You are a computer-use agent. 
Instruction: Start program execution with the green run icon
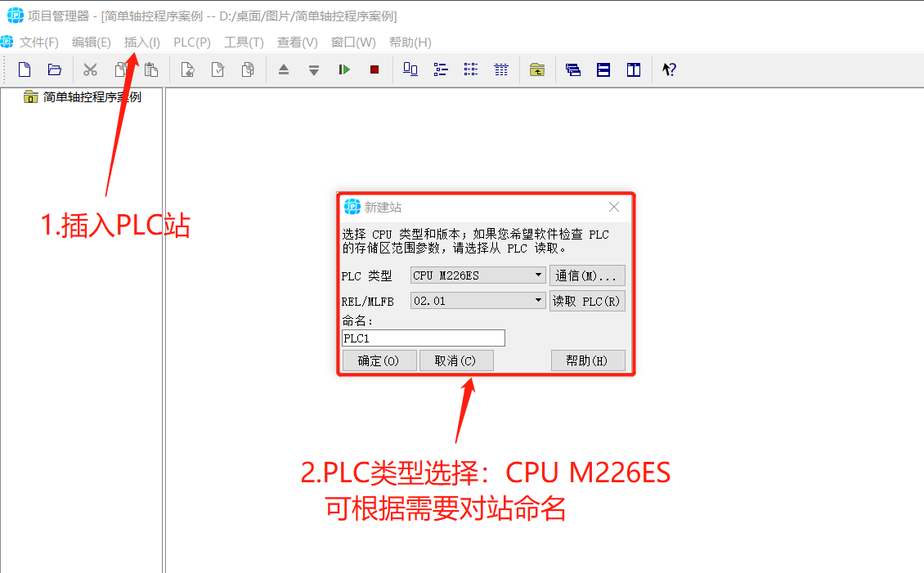point(343,69)
